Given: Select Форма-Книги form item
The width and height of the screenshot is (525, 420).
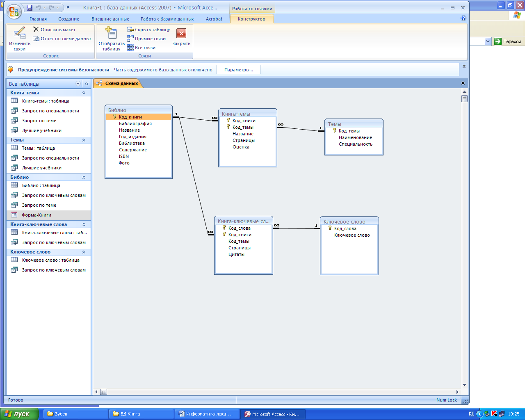Looking at the screenshot, I should click(x=48, y=215).
